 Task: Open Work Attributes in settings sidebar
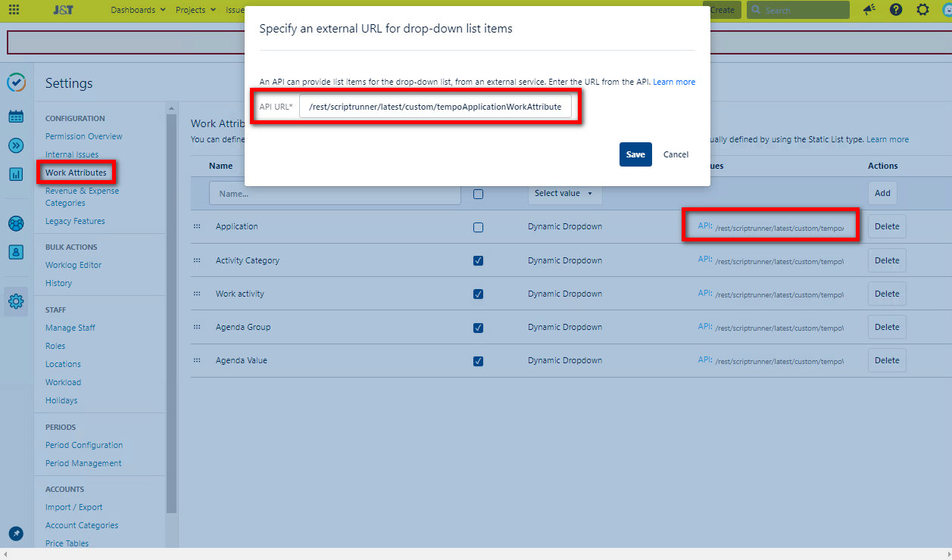coord(76,173)
